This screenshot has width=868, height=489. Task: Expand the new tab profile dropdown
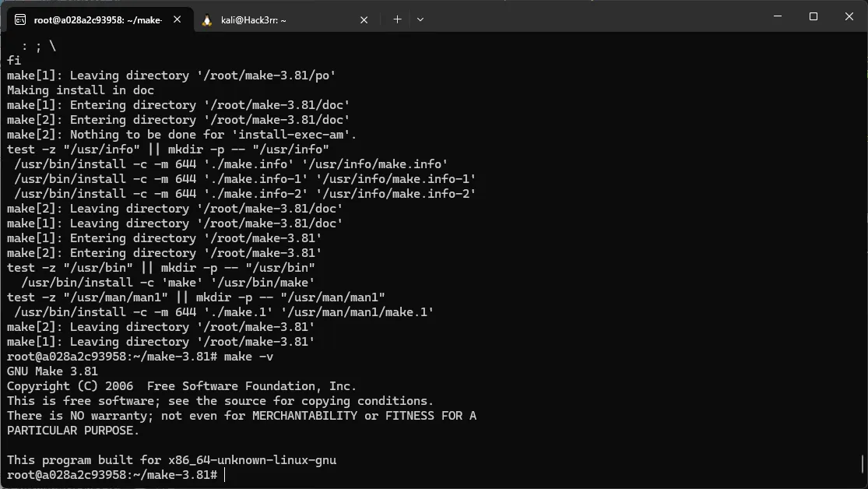pyautogui.click(x=420, y=19)
